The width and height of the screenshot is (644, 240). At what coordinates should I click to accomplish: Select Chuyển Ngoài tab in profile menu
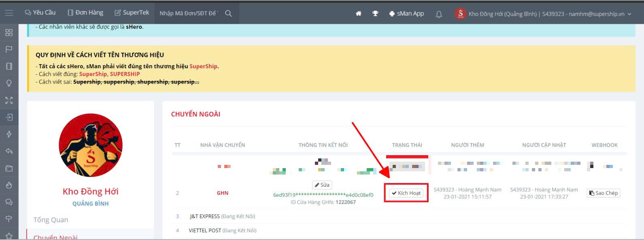pyautogui.click(x=55, y=237)
